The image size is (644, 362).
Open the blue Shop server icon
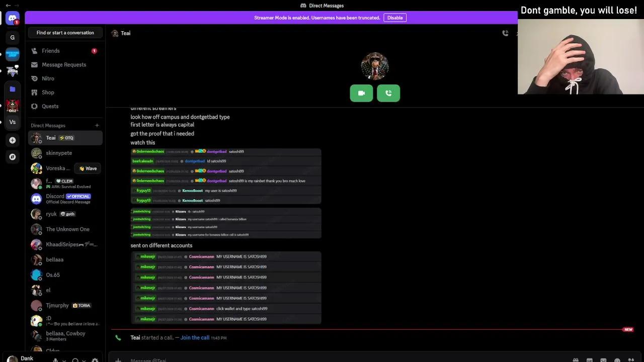13,54
